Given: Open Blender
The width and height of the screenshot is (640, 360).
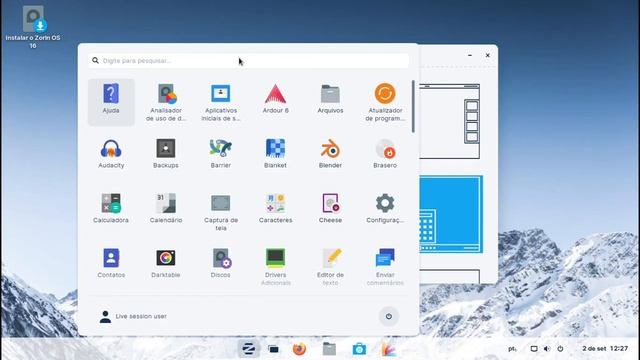Looking at the screenshot, I should pos(330,154).
